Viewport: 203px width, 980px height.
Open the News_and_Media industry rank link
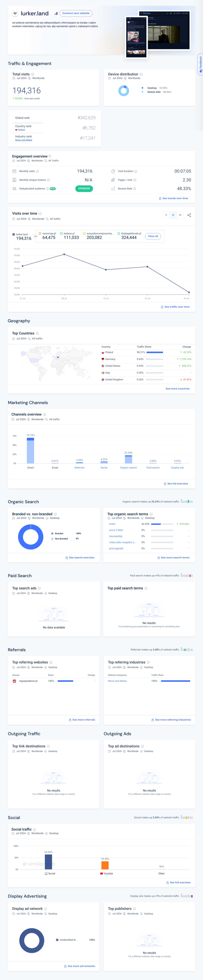(x=24, y=140)
